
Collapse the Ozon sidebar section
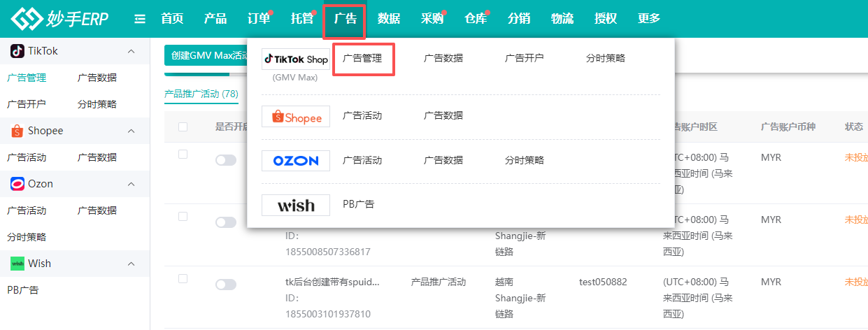[x=131, y=184]
